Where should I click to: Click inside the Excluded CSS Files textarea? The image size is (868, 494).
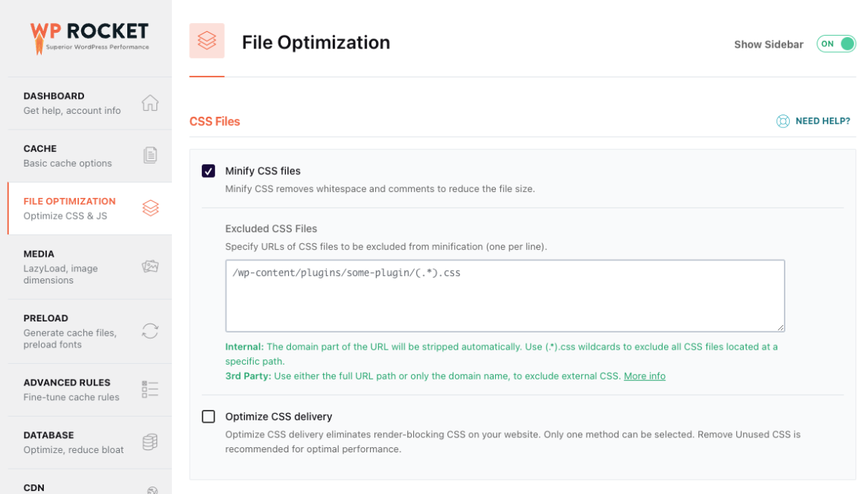(x=505, y=298)
